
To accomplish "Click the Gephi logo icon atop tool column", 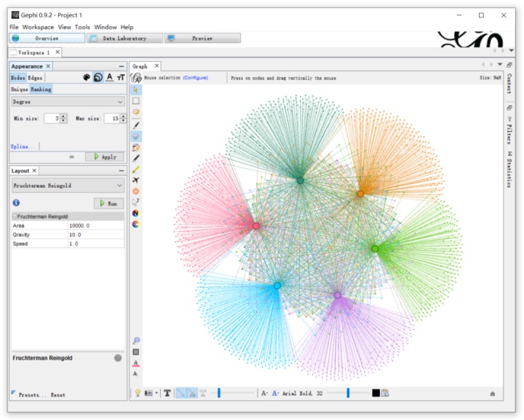I will click(135, 77).
